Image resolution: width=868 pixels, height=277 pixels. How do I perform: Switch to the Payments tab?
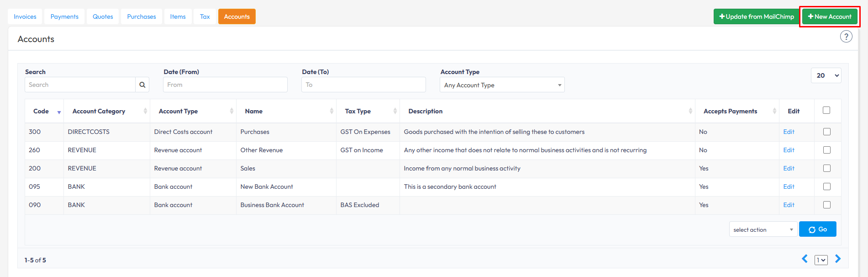(64, 16)
